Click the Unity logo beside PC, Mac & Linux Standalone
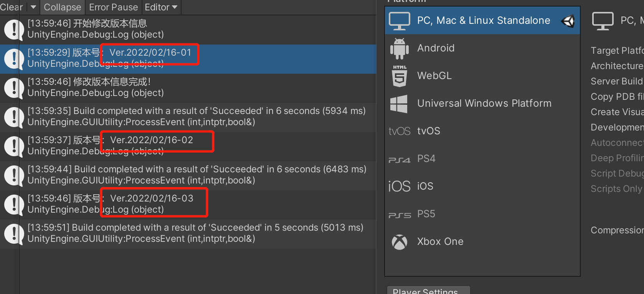Viewport: 644px width, 294px height. [x=568, y=20]
